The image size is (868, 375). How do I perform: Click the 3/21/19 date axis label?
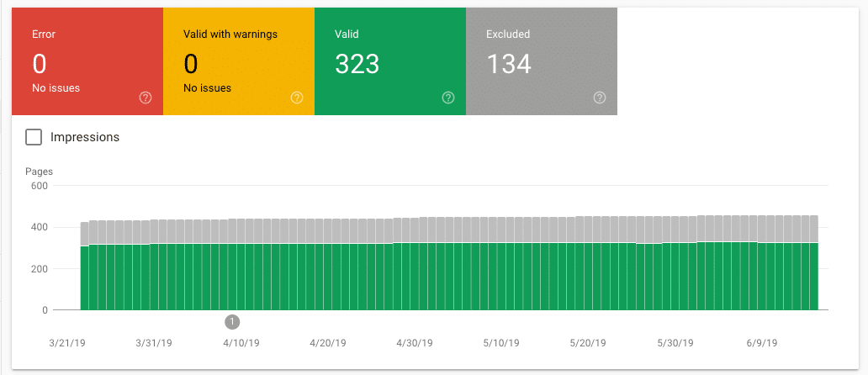[x=66, y=343]
